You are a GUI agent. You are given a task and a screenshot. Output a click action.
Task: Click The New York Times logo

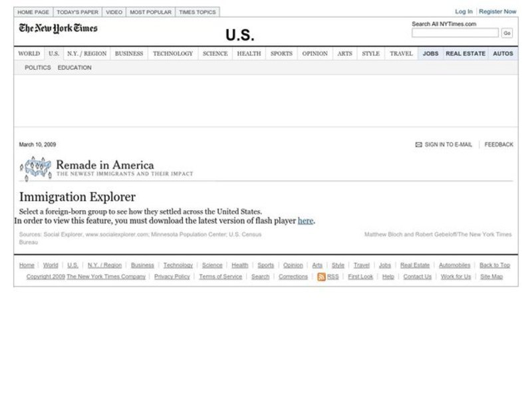[58, 28]
